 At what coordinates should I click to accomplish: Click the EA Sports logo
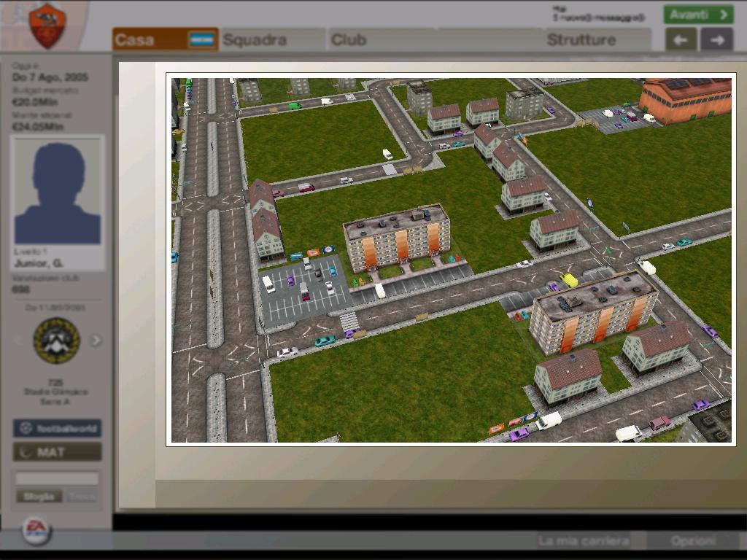pyautogui.click(x=36, y=531)
